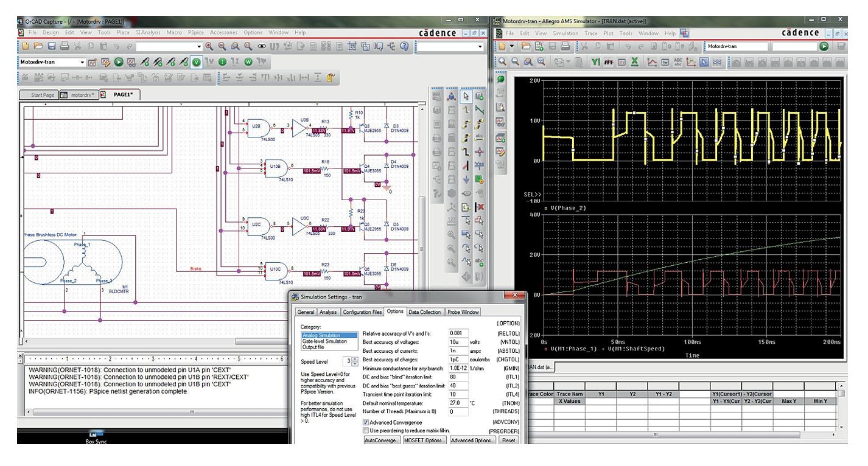Click the Relative accuracy RELTOL input field
Viewport: 868px width, 466px height.
point(458,333)
